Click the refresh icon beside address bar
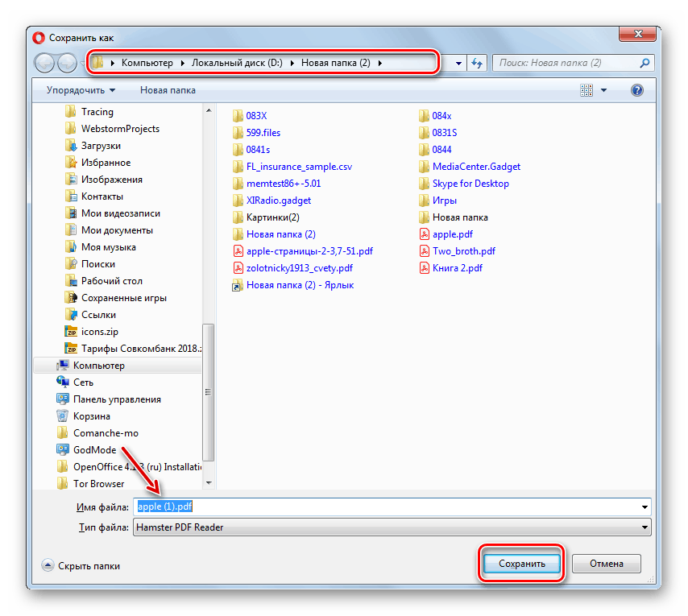This screenshot has height=616, width=688. click(477, 63)
